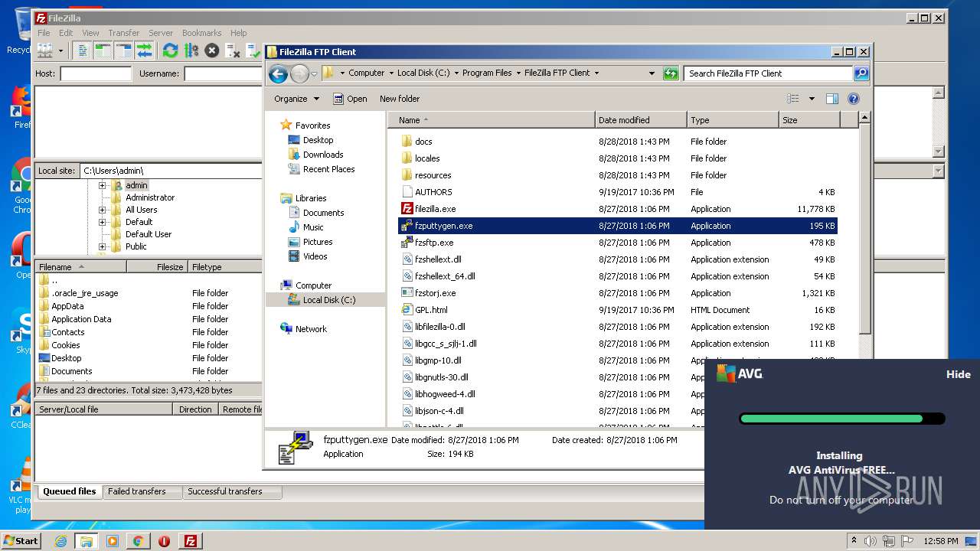Open FileZilla Transfer menu
This screenshot has width=980, height=551.
click(x=123, y=33)
